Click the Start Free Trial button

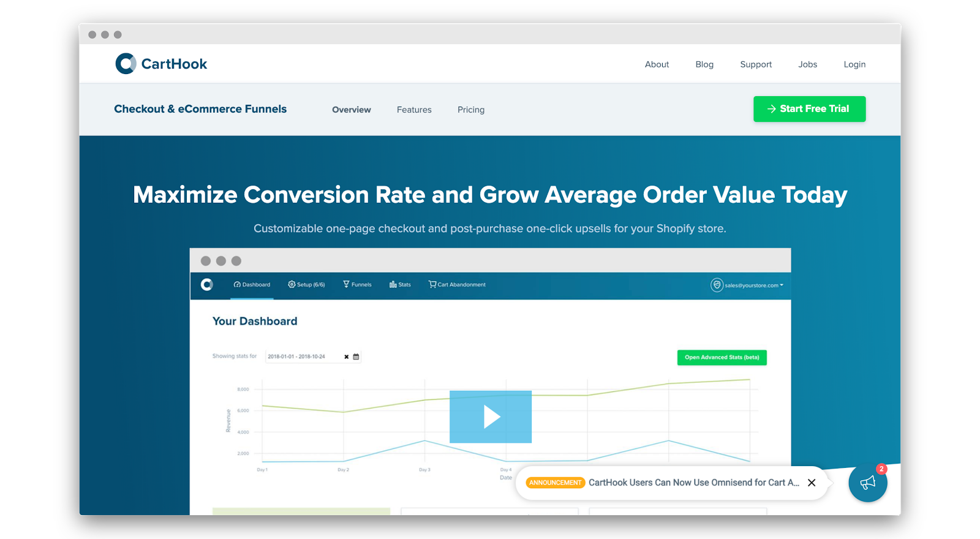click(x=809, y=109)
